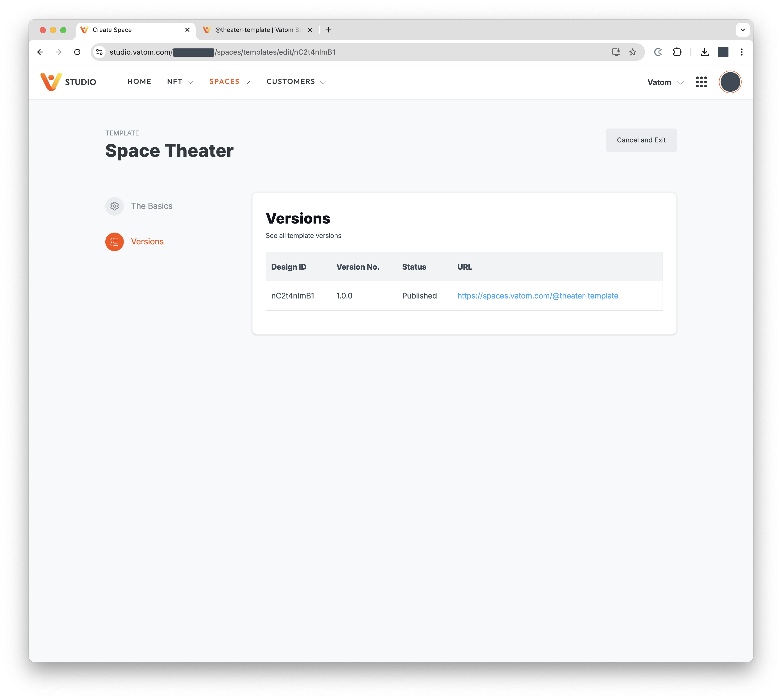Close the @theater-template tab
Image resolution: width=782 pixels, height=700 pixels.
click(310, 30)
